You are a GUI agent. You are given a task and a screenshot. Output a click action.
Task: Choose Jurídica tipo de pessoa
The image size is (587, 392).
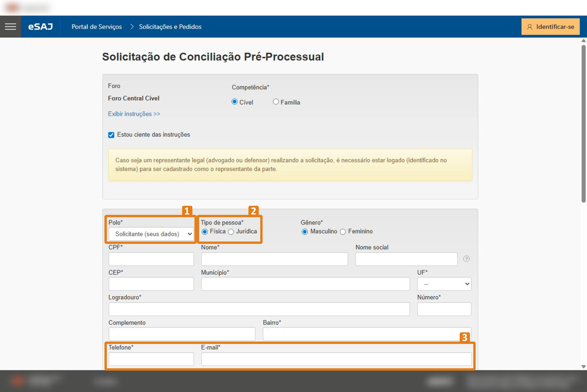[231, 232]
